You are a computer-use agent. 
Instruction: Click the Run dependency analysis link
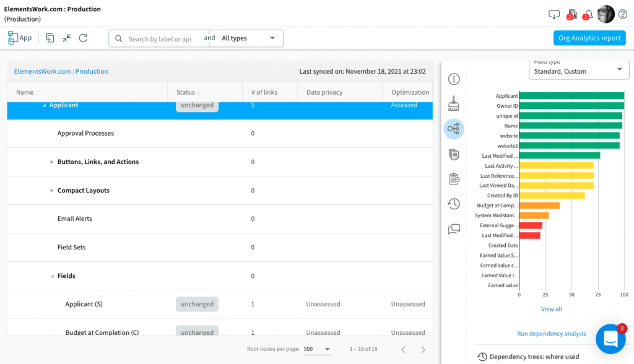551,334
